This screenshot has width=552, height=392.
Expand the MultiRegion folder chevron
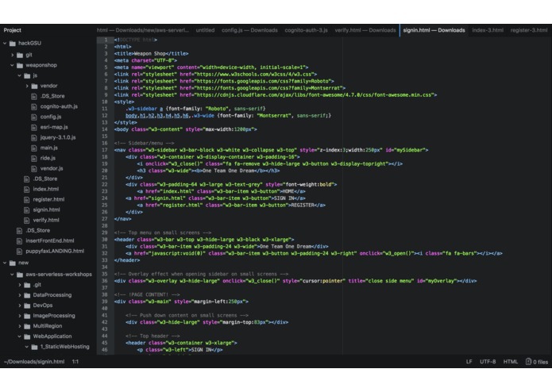(19, 326)
